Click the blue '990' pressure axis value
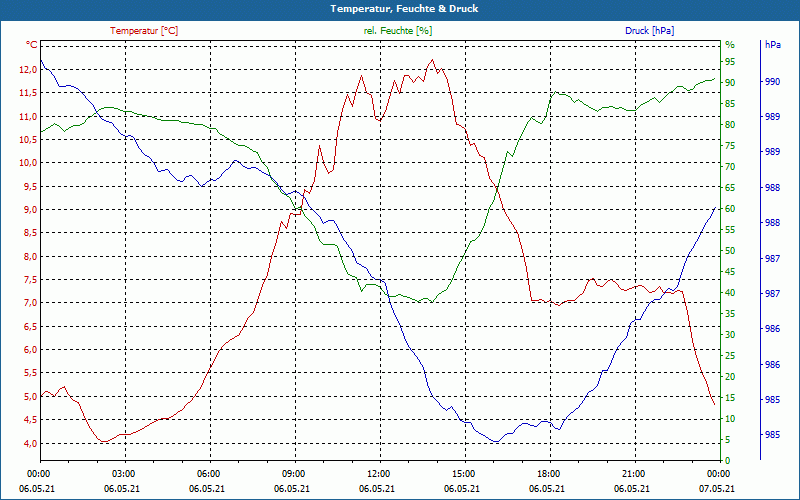800x500 pixels. pos(772,82)
